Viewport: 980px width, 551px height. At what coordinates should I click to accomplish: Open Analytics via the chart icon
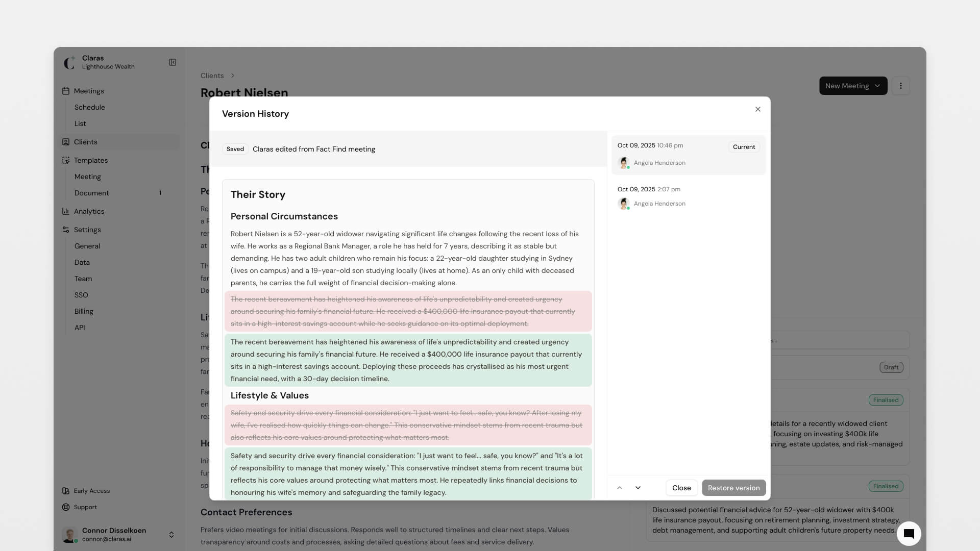click(x=66, y=211)
